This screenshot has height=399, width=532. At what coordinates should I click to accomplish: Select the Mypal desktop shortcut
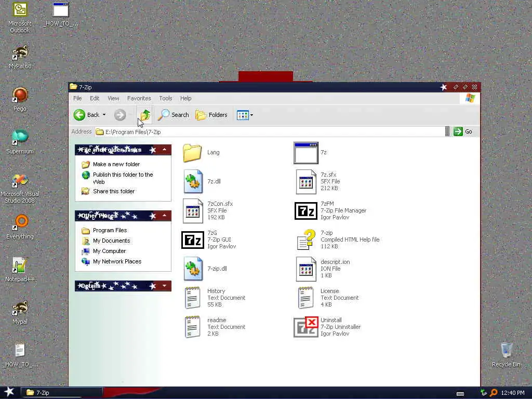pos(20,312)
